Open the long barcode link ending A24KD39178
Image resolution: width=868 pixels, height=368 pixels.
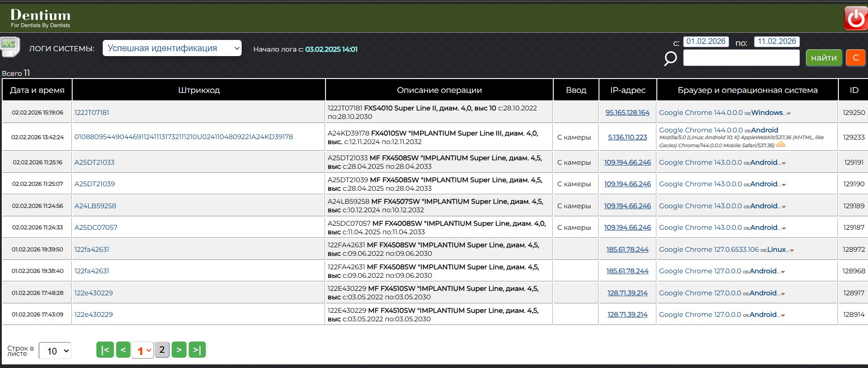click(x=184, y=137)
